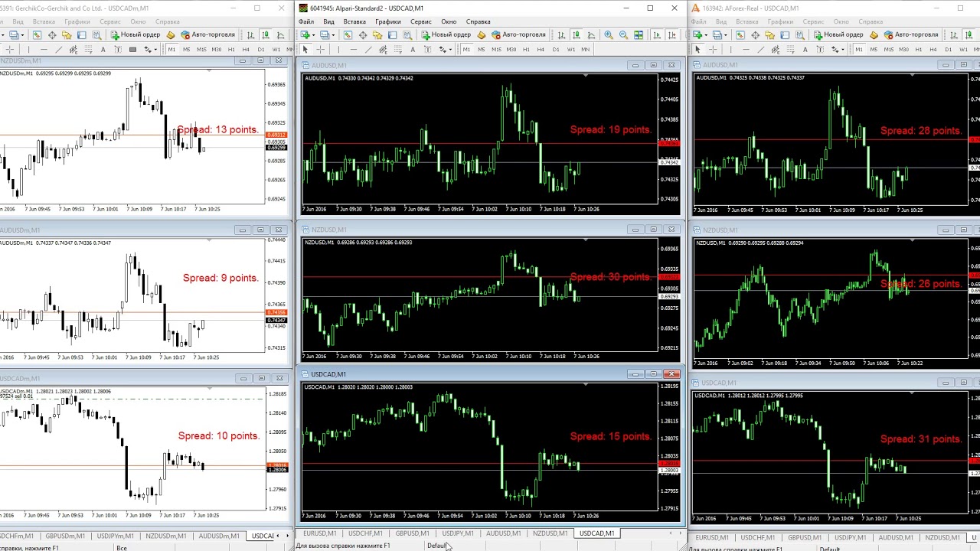Viewport: 980px width, 551px height.
Task: Toggle Terminal panel icon in Alpari toolbar
Action: click(392, 34)
